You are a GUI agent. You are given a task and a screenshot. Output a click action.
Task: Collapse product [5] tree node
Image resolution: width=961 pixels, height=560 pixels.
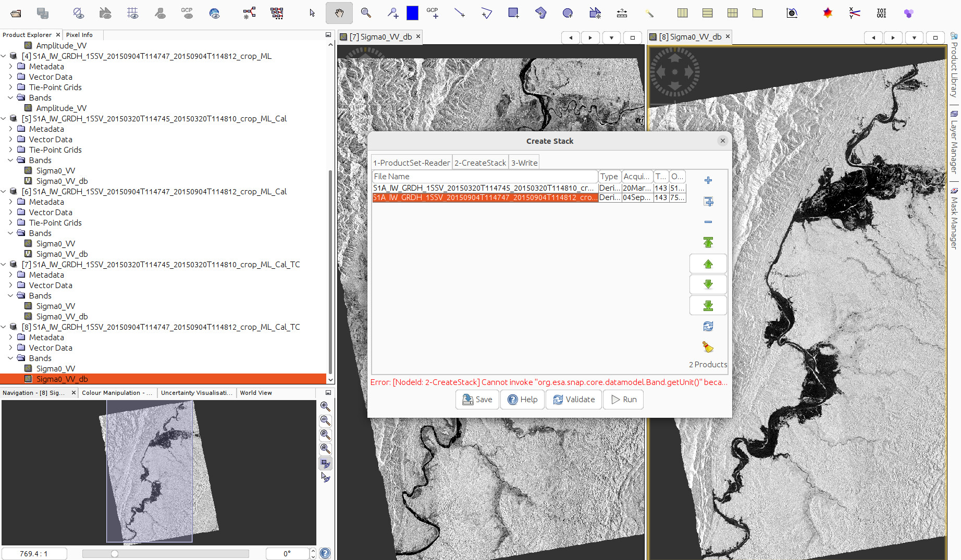[4, 119]
